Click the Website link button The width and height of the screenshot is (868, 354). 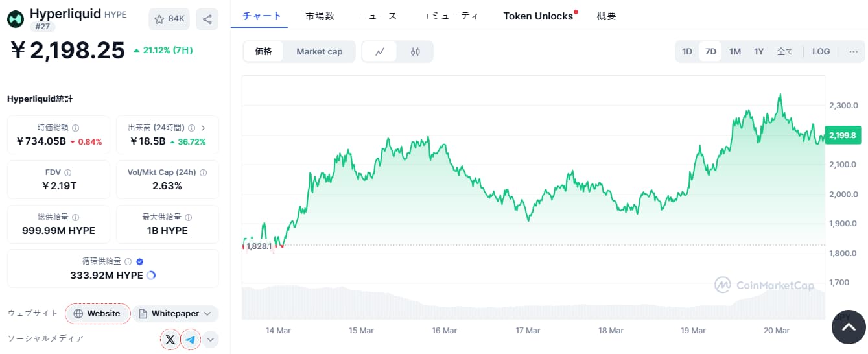click(x=97, y=314)
